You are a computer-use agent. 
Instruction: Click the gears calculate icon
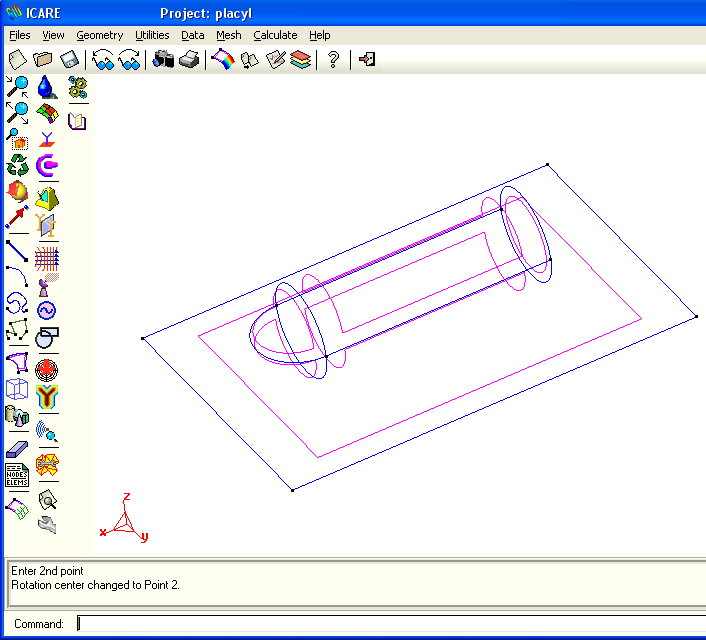tap(78, 87)
